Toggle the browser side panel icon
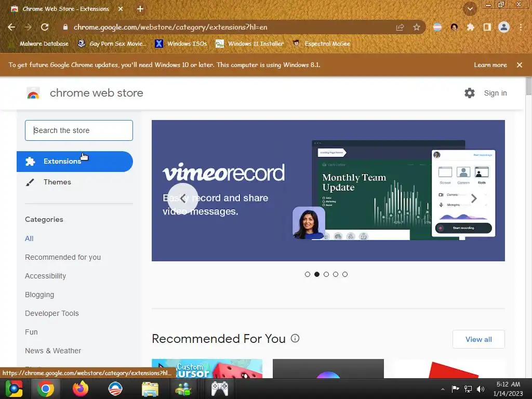 click(487, 27)
